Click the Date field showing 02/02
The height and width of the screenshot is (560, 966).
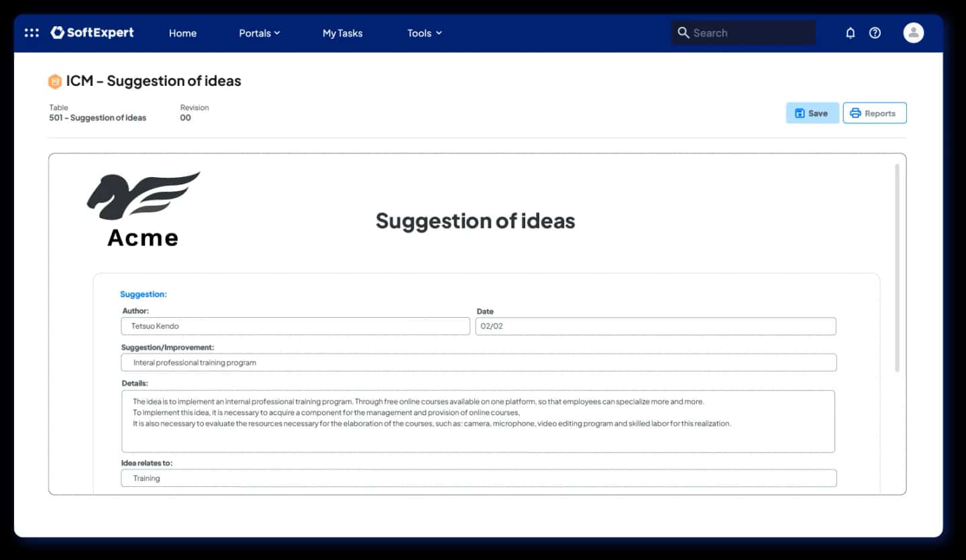(x=655, y=326)
